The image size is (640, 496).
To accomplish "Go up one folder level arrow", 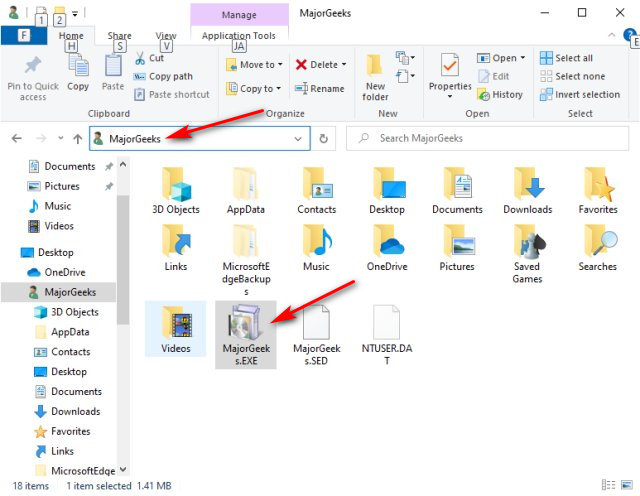I will click(78, 139).
